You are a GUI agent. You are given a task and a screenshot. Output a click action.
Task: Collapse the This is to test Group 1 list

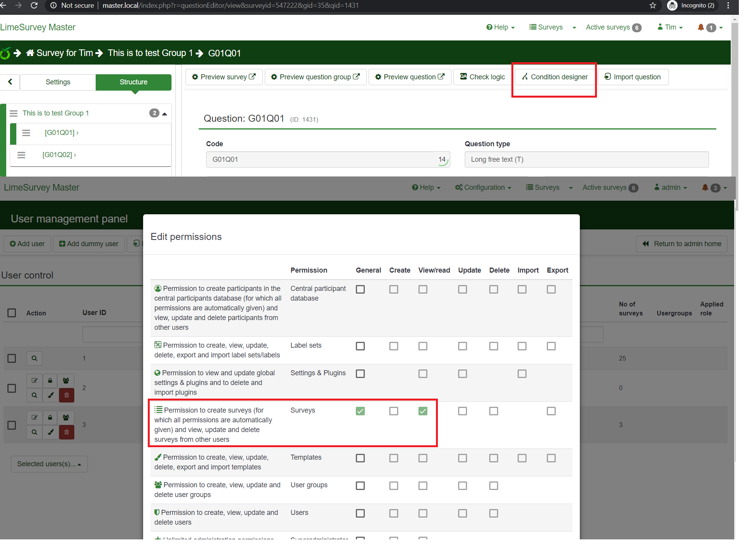coord(164,114)
